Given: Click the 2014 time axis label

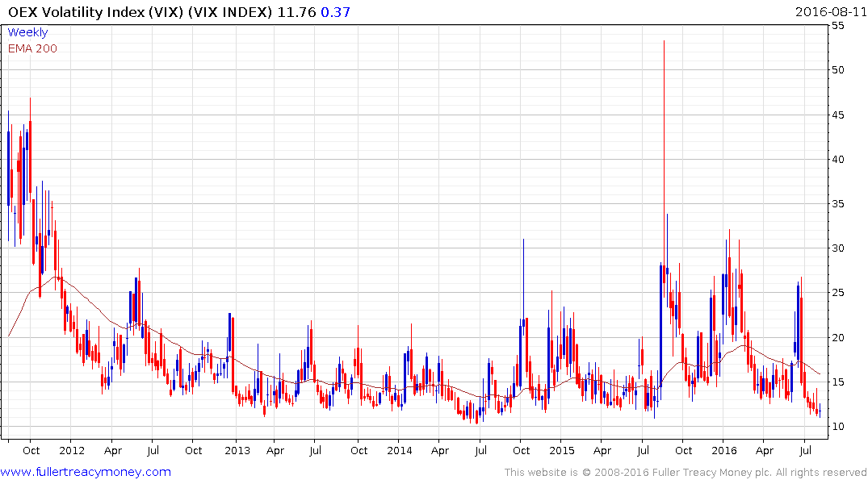Looking at the screenshot, I should [400, 450].
